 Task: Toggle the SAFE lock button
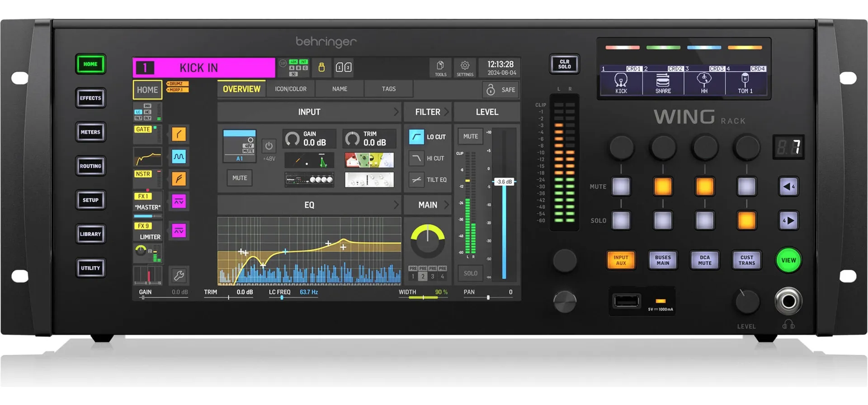tap(501, 90)
